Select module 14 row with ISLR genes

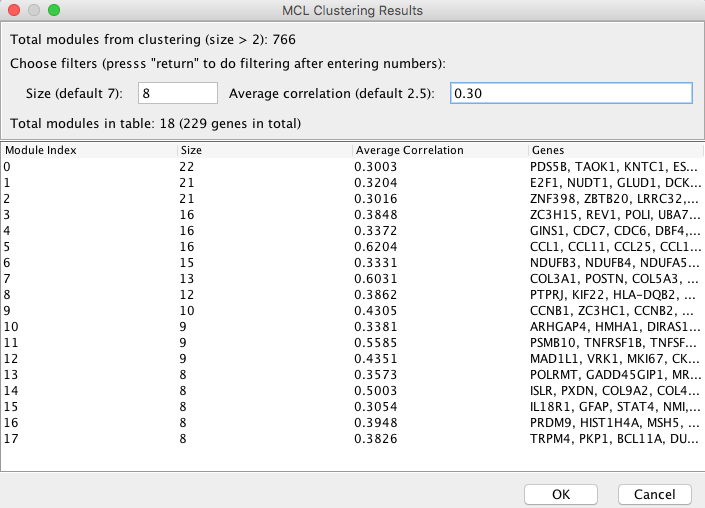click(352, 391)
